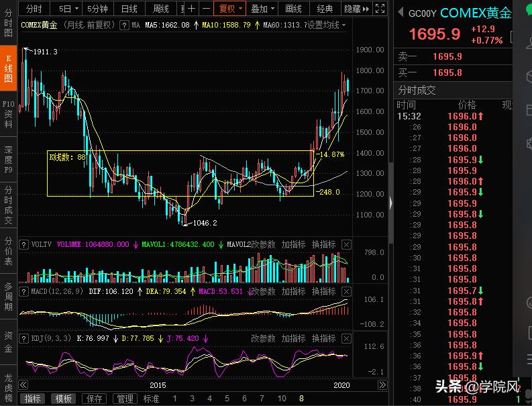Select indicator count 3
Image resolution: width=532 pixels, height=406 pixels.
pyautogui.click(x=192, y=399)
